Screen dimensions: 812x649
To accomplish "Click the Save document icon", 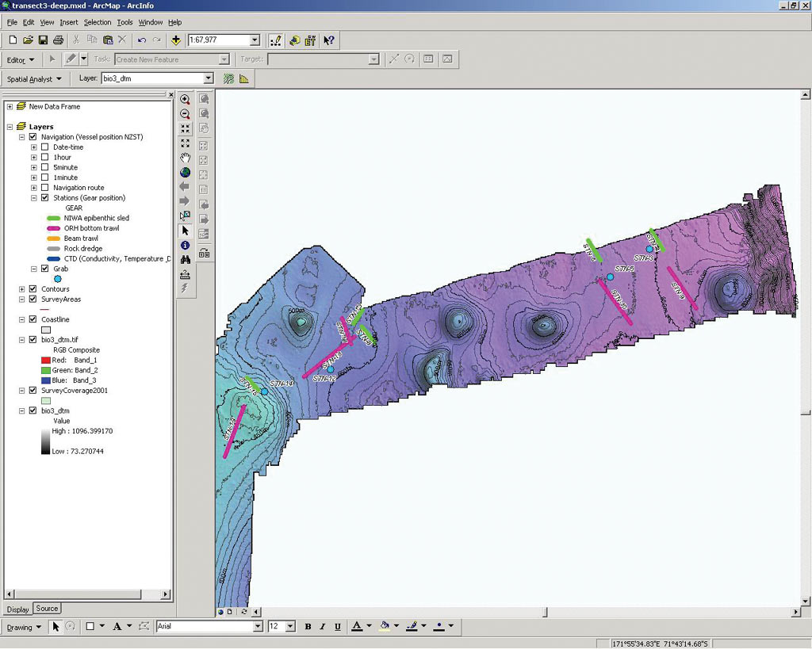I will (43, 40).
